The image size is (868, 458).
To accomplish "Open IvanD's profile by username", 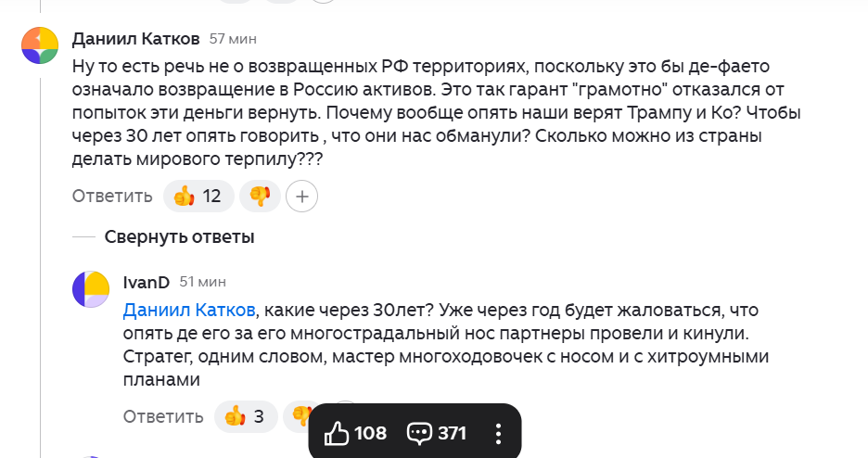I will pos(146,281).
